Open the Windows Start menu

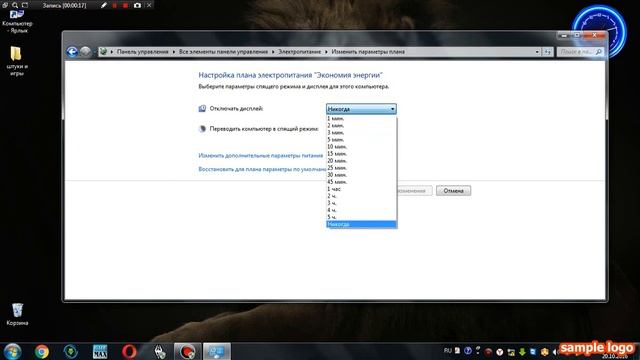tap(13, 351)
